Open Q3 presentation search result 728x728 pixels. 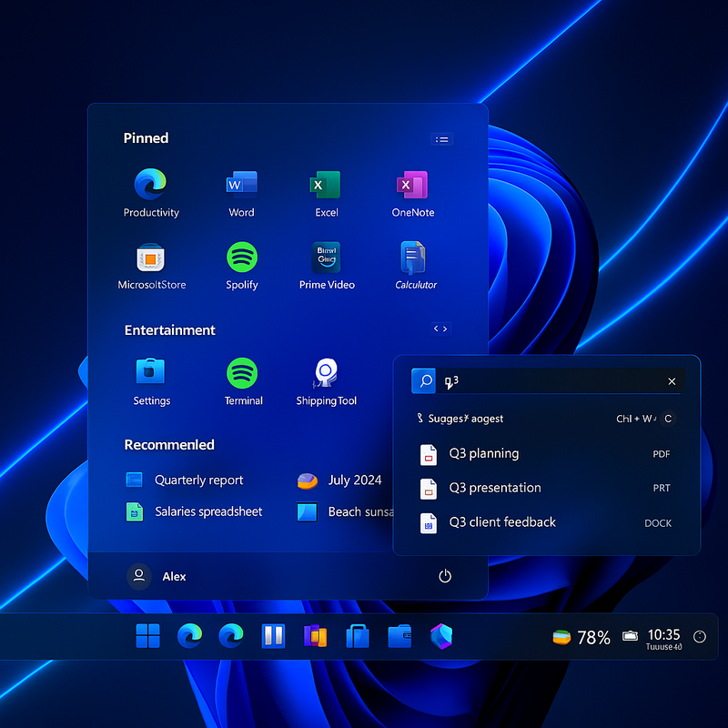click(x=545, y=488)
